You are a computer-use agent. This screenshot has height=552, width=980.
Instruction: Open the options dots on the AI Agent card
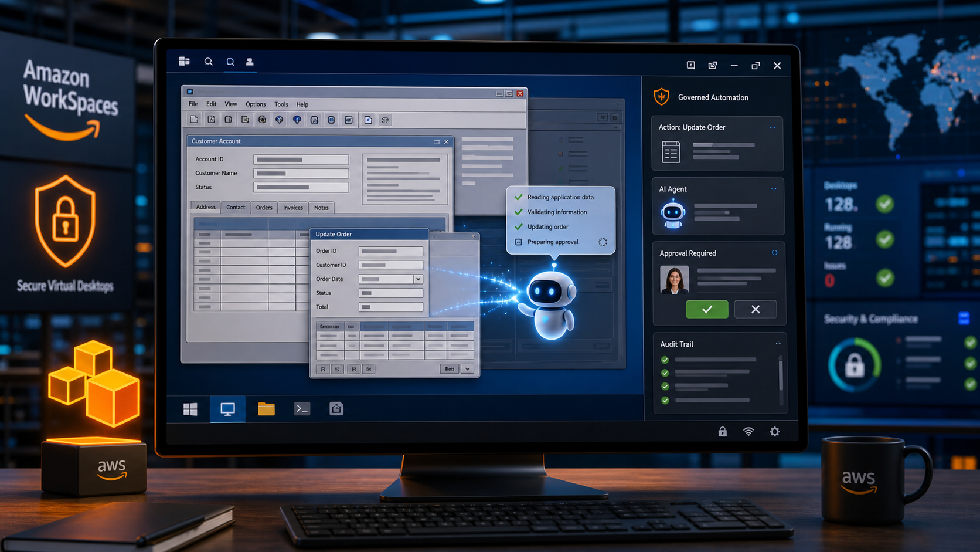pyautogui.click(x=774, y=189)
